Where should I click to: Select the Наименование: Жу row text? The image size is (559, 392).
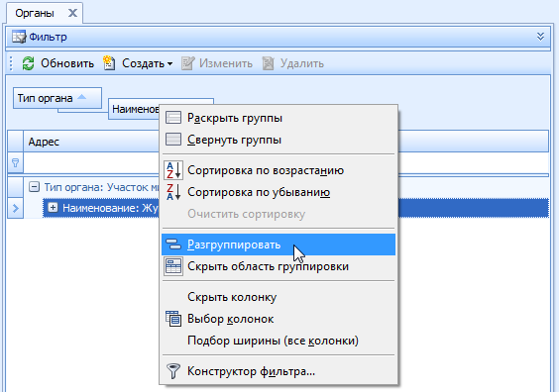pyautogui.click(x=110, y=208)
